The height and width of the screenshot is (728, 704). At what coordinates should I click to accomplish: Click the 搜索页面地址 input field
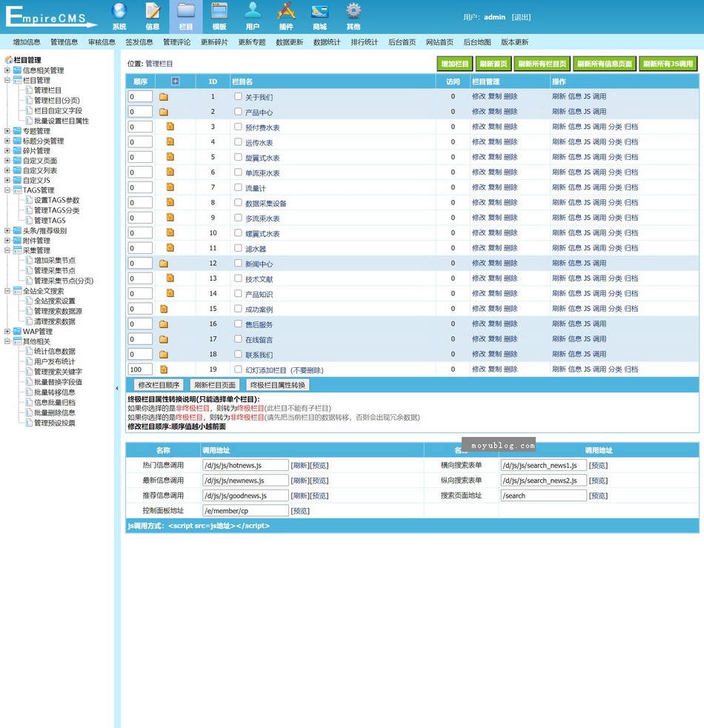[543, 495]
